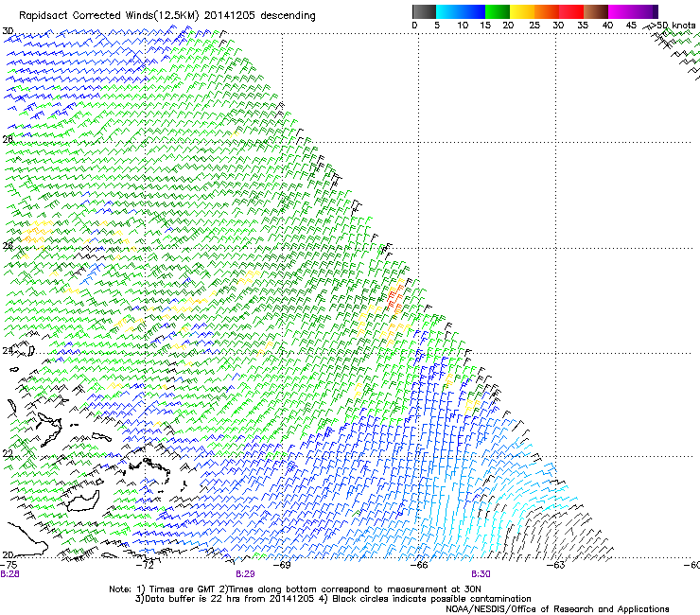Click the '>50 knots' legend label

[x=673, y=26]
